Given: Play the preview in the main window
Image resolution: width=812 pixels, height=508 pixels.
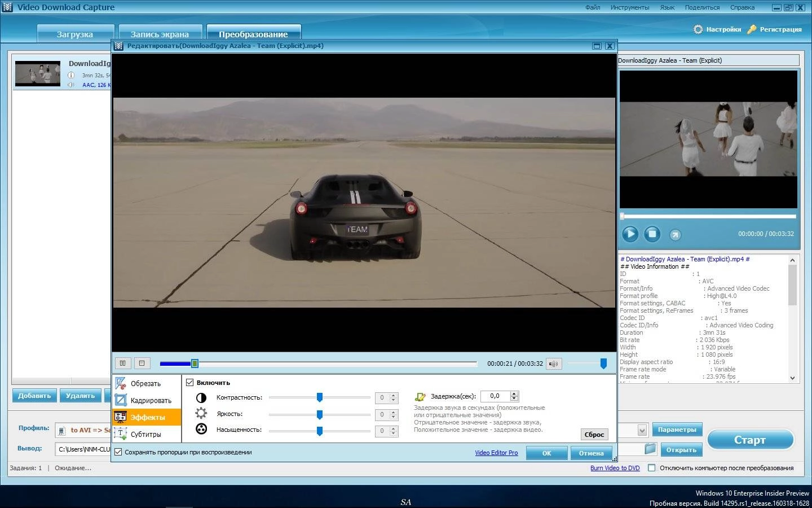Looking at the screenshot, I should pos(630,234).
